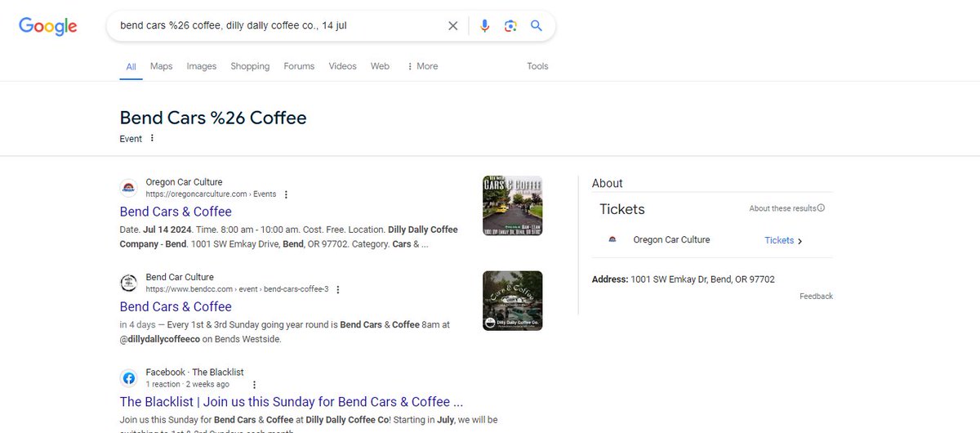The height and width of the screenshot is (433, 980).
Task: Click inside the search query input field
Action: pyautogui.click(x=278, y=26)
